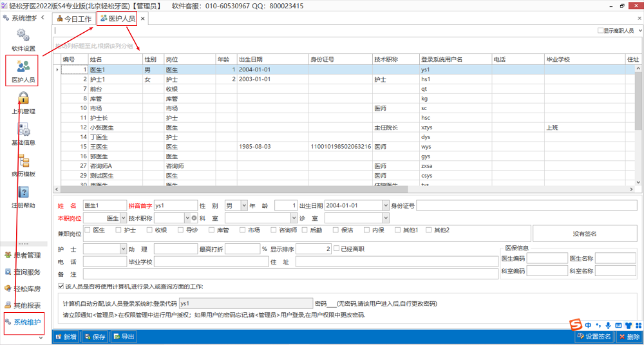Open 注册帮助 question-mark icon
This screenshot has width=644, height=345.
(x=23, y=192)
